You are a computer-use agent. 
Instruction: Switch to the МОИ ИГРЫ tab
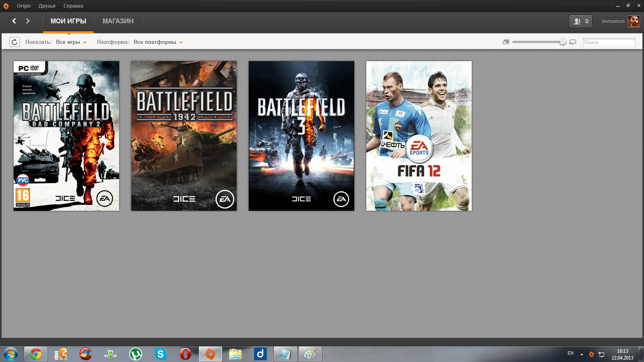pyautogui.click(x=68, y=21)
